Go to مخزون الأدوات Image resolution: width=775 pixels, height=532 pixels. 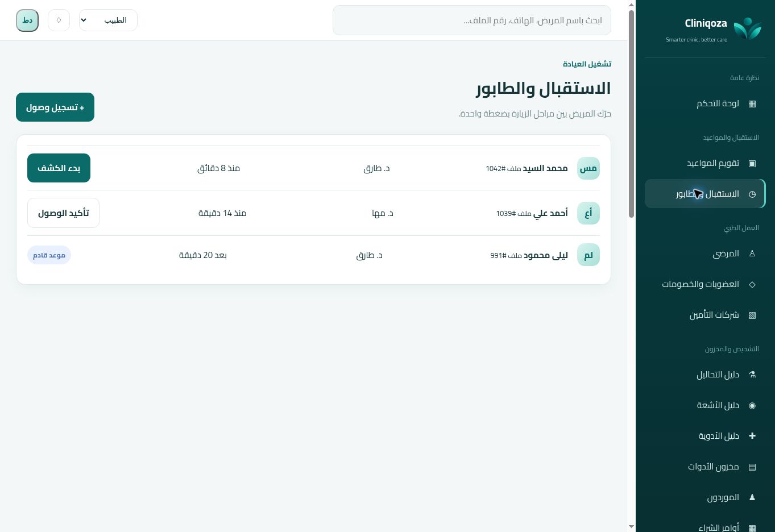pyautogui.click(x=705, y=467)
